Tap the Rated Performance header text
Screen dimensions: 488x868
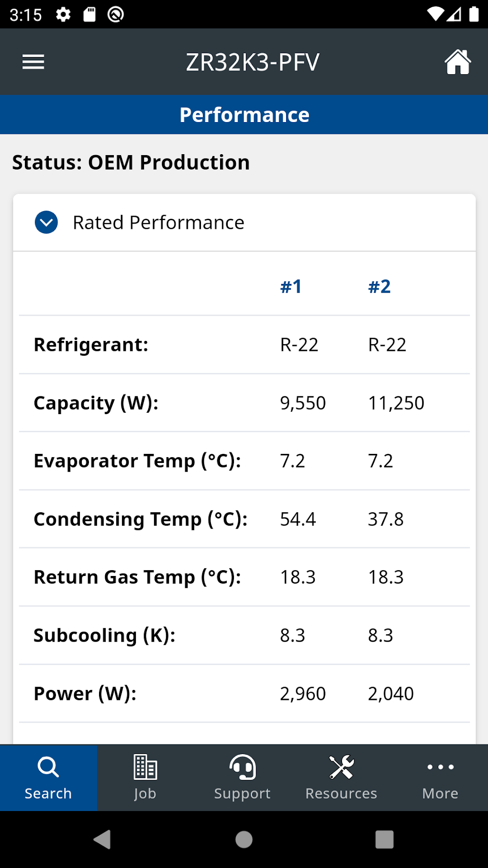point(158,223)
